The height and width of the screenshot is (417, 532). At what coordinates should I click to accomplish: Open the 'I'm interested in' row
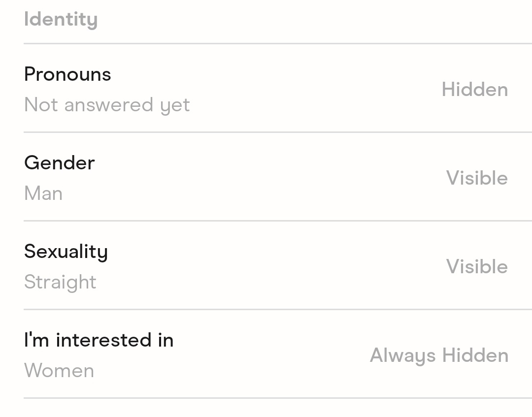(x=266, y=355)
